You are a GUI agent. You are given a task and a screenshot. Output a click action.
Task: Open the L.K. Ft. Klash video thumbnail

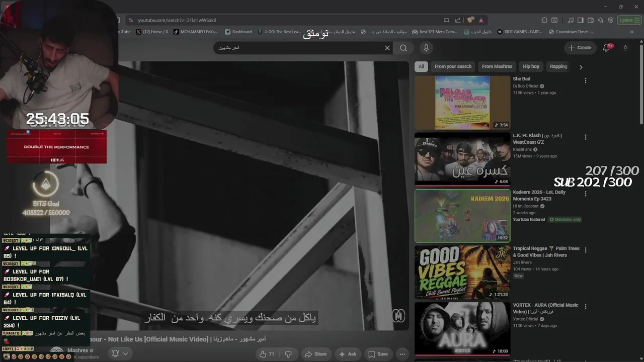coord(462,159)
